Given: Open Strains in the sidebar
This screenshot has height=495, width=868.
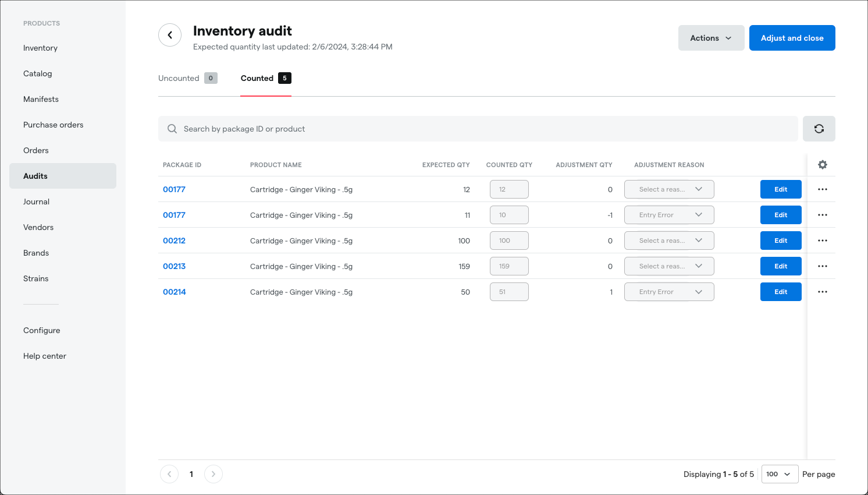Looking at the screenshot, I should 63,278.
